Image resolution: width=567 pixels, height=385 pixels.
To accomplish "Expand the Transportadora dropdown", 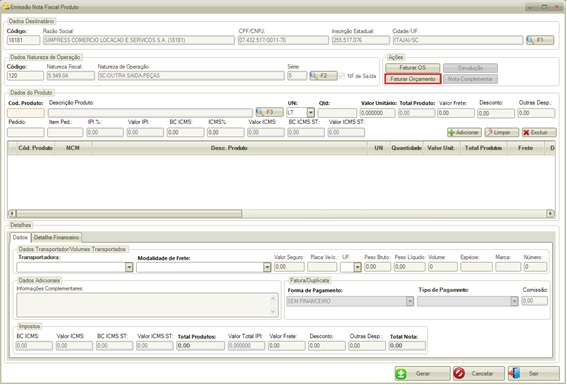I will [129, 267].
